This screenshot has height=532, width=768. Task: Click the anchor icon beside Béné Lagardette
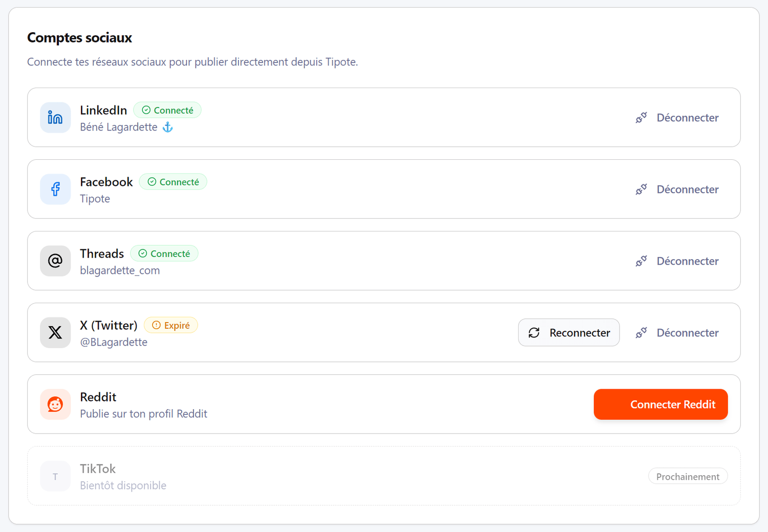pos(167,127)
